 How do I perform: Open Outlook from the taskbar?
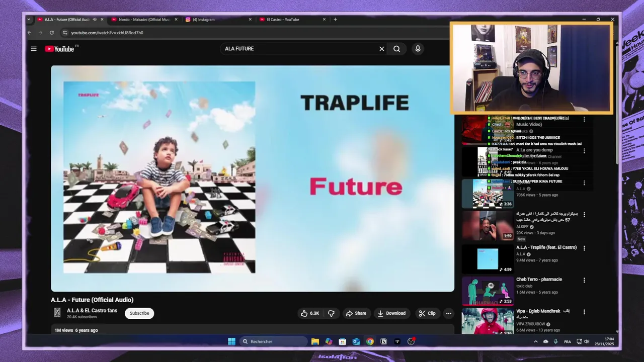point(356,341)
